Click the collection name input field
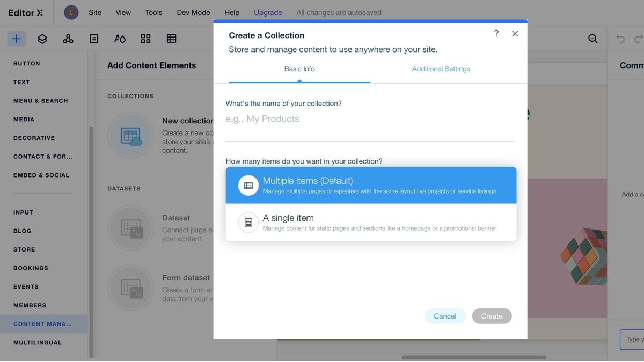This screenshot has height=362, width=644. (370, 119)
